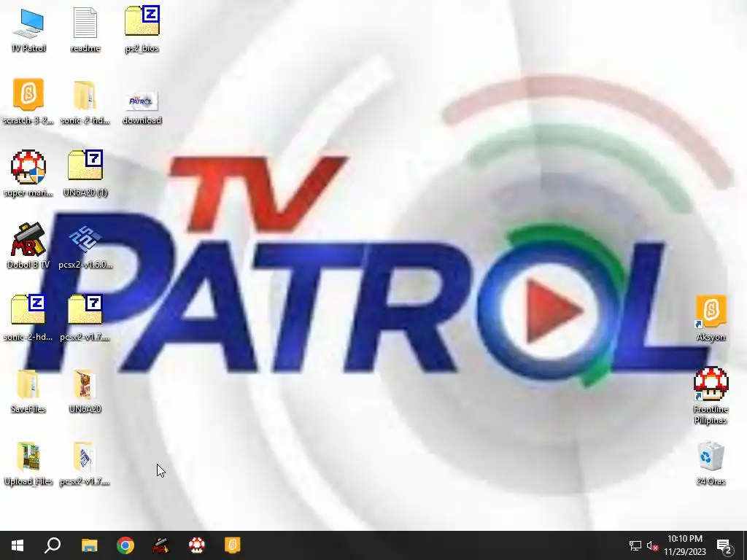Select the ps2_bios zip folder icon
Viewport: 747px width, 560px height.
tap(142, 28)
